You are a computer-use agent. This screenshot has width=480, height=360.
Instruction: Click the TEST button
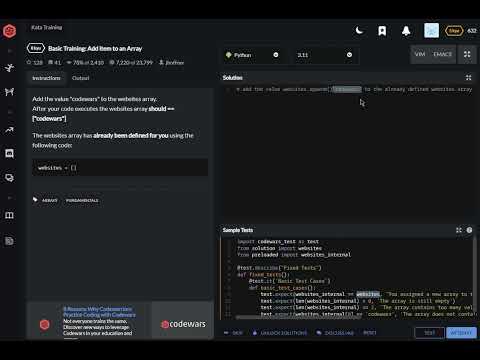[x=429, y=333]
